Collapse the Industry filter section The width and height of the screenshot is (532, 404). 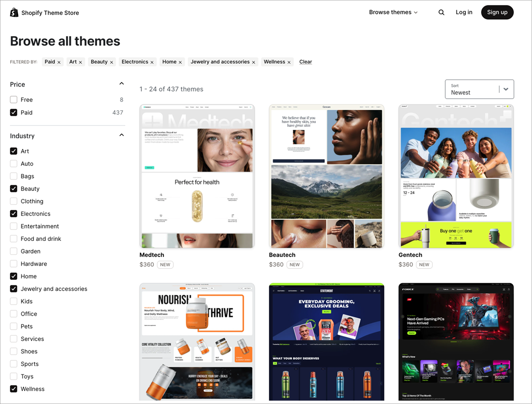point(122,135)
